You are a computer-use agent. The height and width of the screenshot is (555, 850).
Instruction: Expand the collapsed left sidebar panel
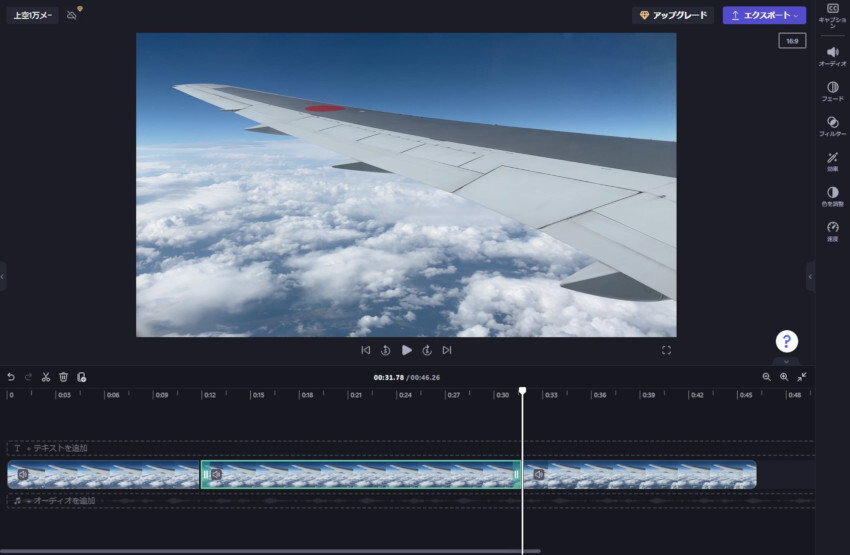click(x=3, y=276)
